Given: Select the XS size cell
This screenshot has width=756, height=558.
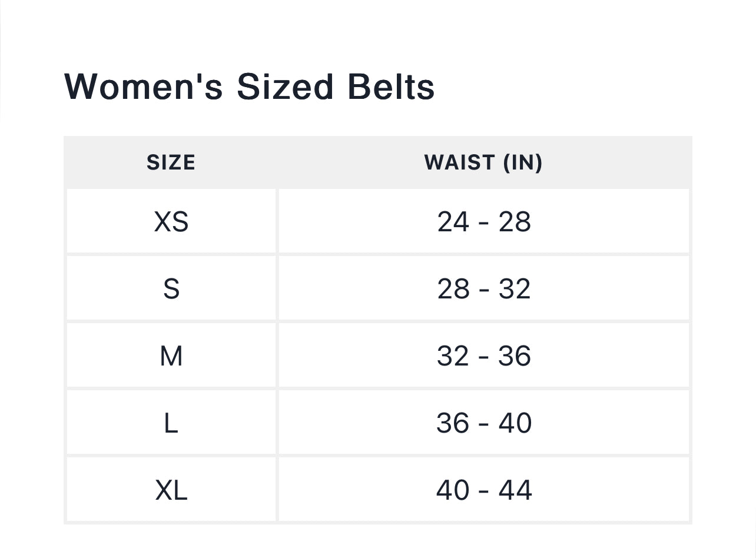Looking at the screenshot, I should (171, 222).
